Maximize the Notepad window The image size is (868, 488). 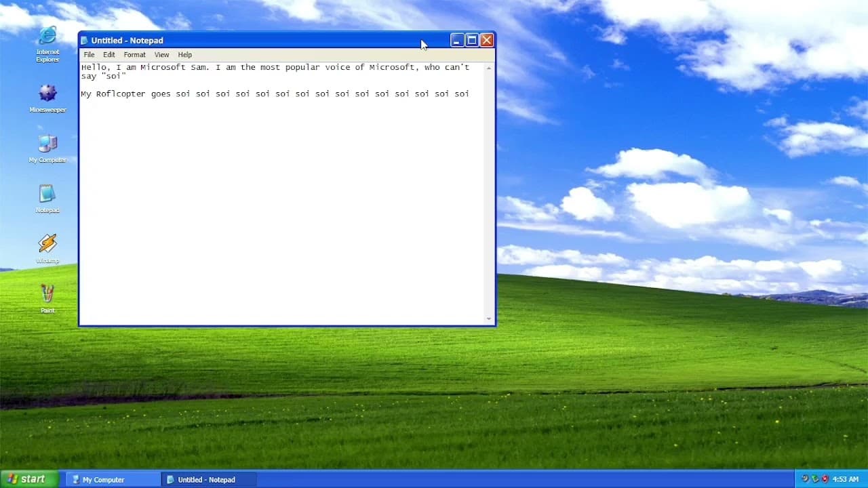472,41
